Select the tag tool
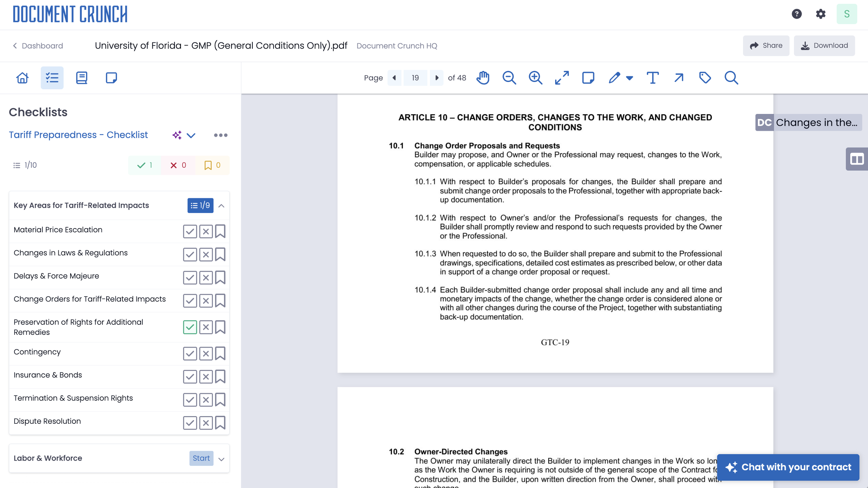868x488 pixels. coord(705,78)
